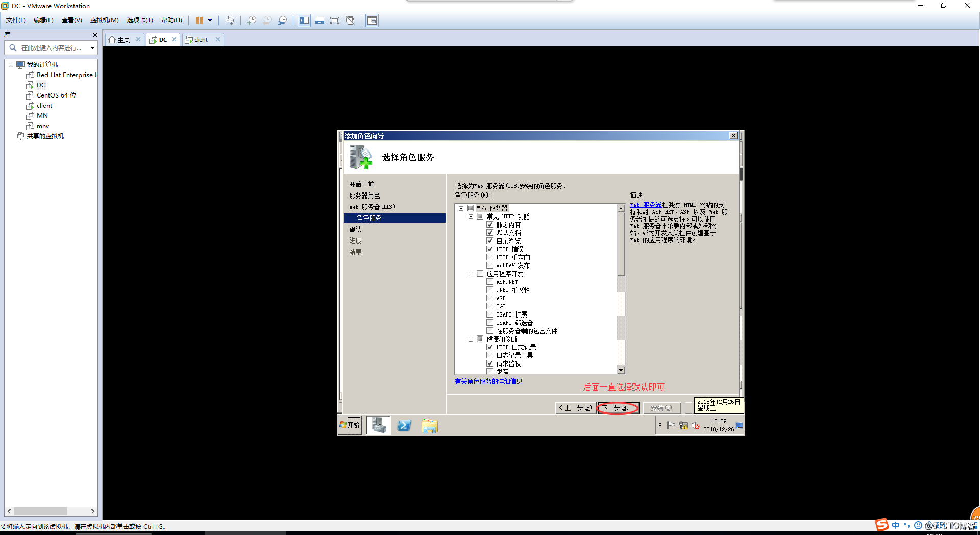
Task: Open the Web 服务器 description link
Action: tap(646, 205)
